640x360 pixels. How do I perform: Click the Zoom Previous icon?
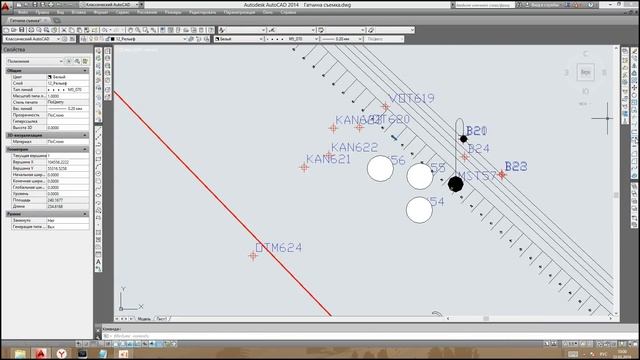click(x=153, y=30)
